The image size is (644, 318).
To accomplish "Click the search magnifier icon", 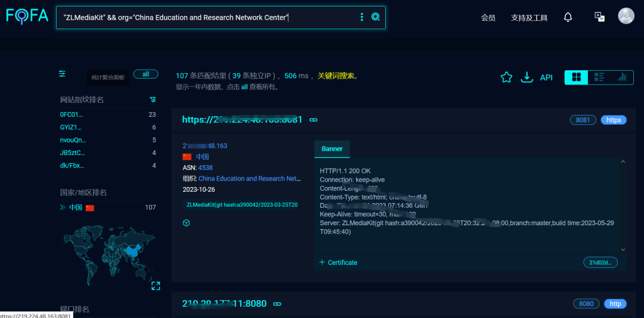I will (x=376, y=17).
